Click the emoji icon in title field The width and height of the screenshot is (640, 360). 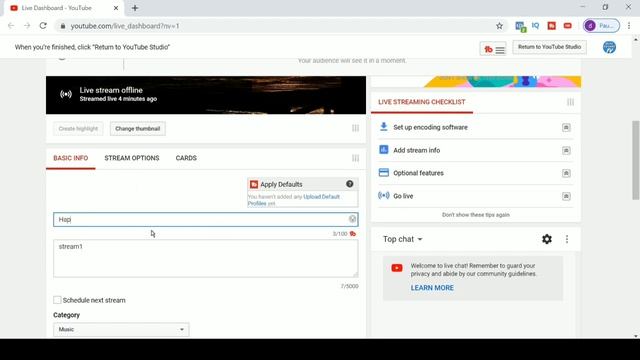[352, 219]
